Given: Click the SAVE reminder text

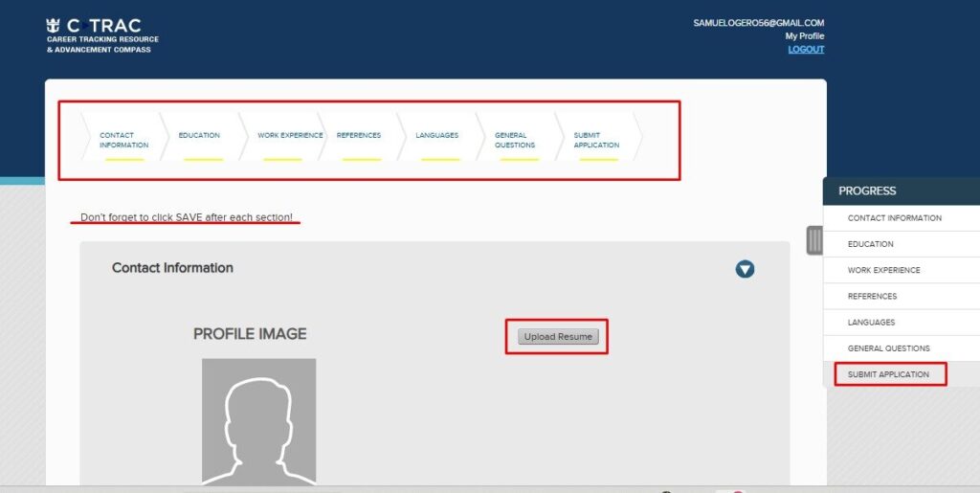Looking at the screenshot, I should pos(187,217).
